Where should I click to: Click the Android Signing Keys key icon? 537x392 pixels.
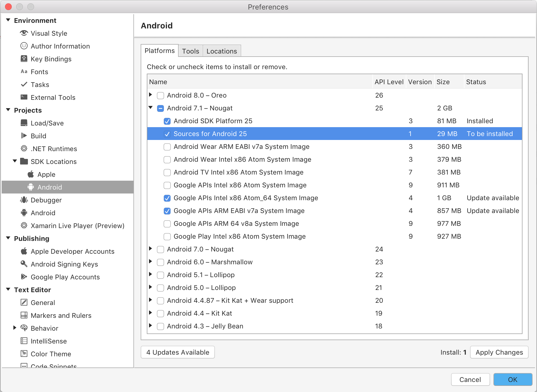coord(24,264)
